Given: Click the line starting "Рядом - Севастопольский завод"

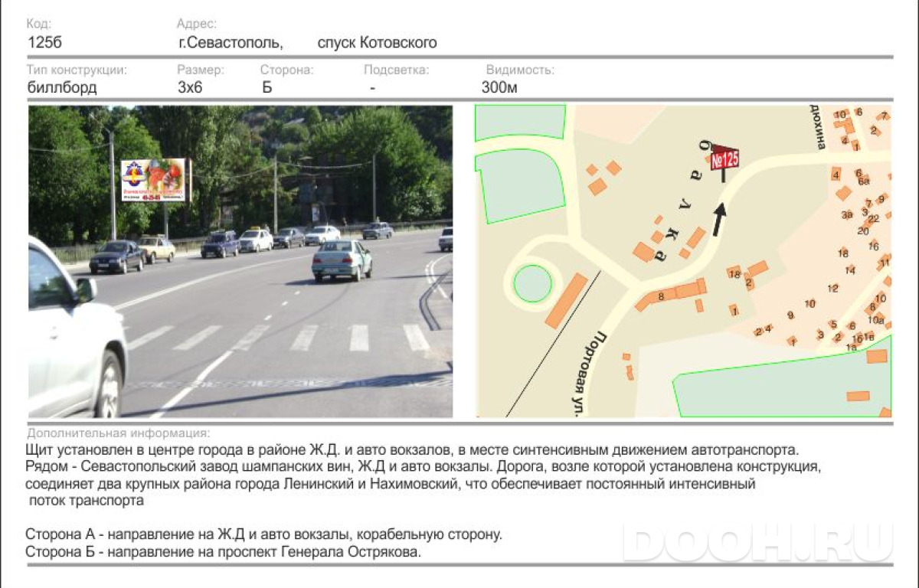Looking at the screenshot, I should [x=424, y=466].
